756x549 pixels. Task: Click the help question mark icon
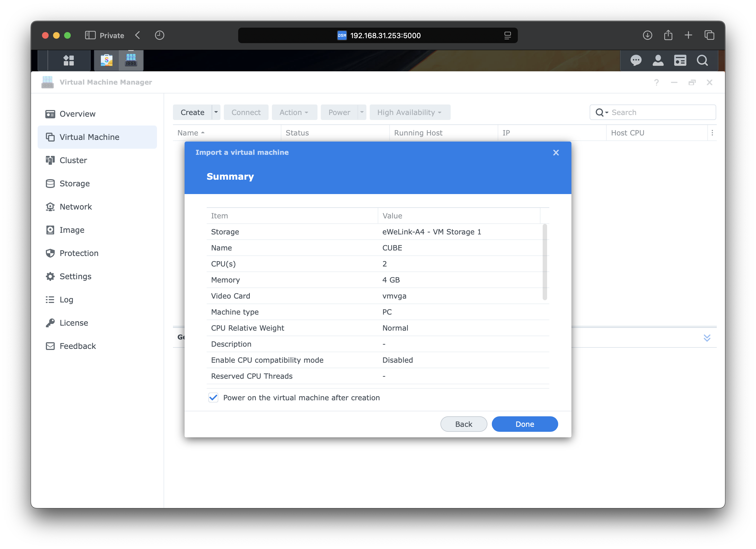656,82
